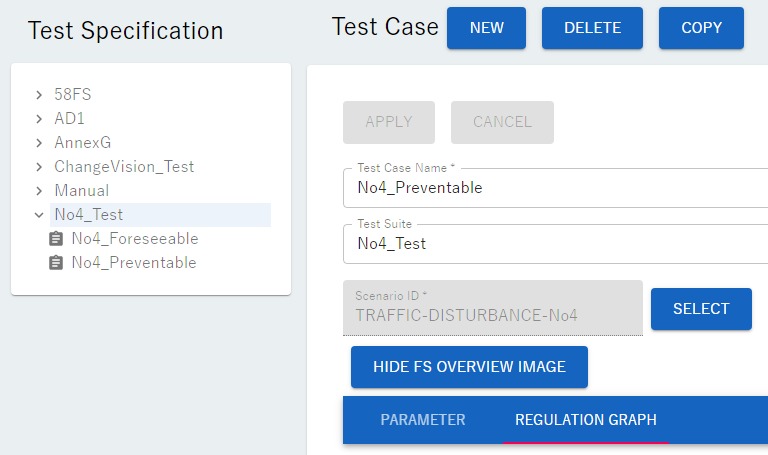Expand the 58FS tree node

pyautogui.click(x=39, y=95)
